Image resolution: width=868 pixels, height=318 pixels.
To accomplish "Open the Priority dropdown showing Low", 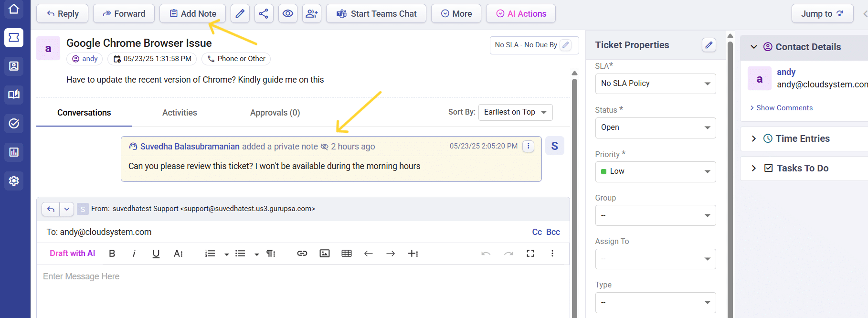I will 655,171.
